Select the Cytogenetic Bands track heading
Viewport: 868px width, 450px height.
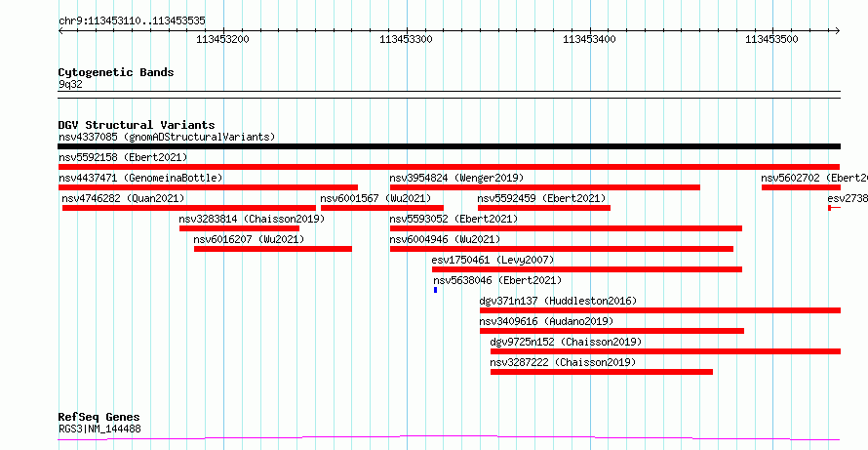(x=116, y=72)
